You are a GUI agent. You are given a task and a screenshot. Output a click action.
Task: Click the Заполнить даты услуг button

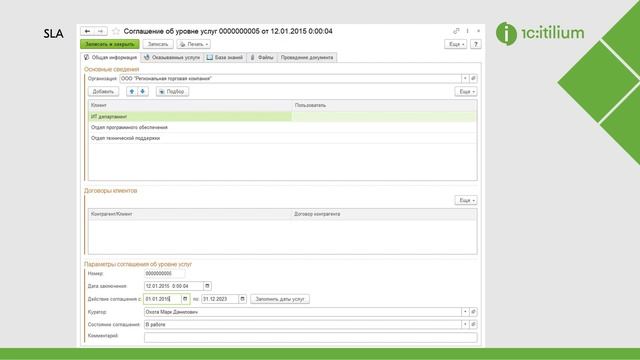[x=280, y=299]
